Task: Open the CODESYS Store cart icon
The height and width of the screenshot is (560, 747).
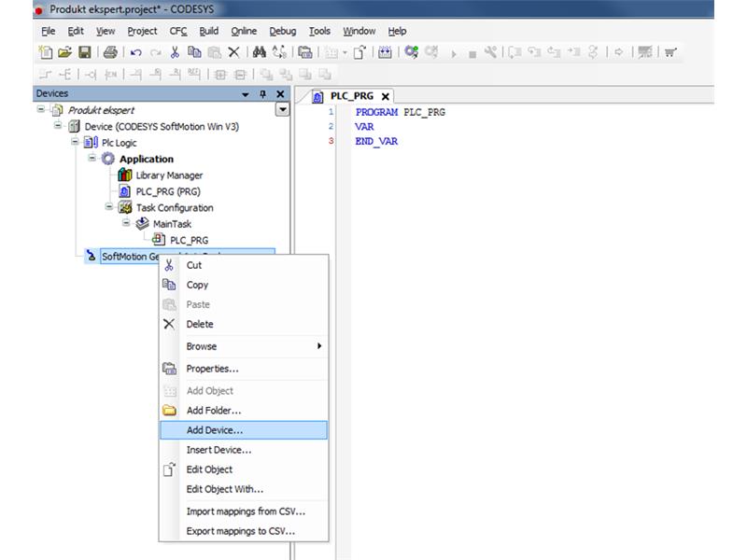Action: (x=670, y=52)
